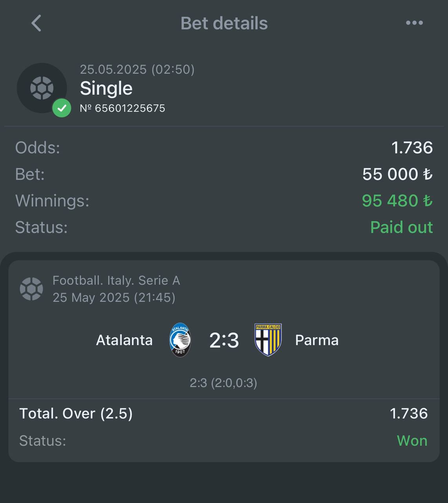
Task: Tap the green Paid out status
Action: tap(401, 227)
